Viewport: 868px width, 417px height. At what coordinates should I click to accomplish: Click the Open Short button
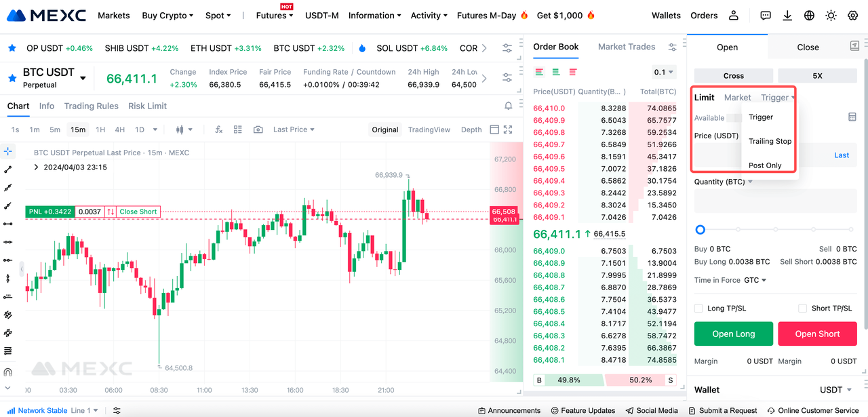point(817,334)
